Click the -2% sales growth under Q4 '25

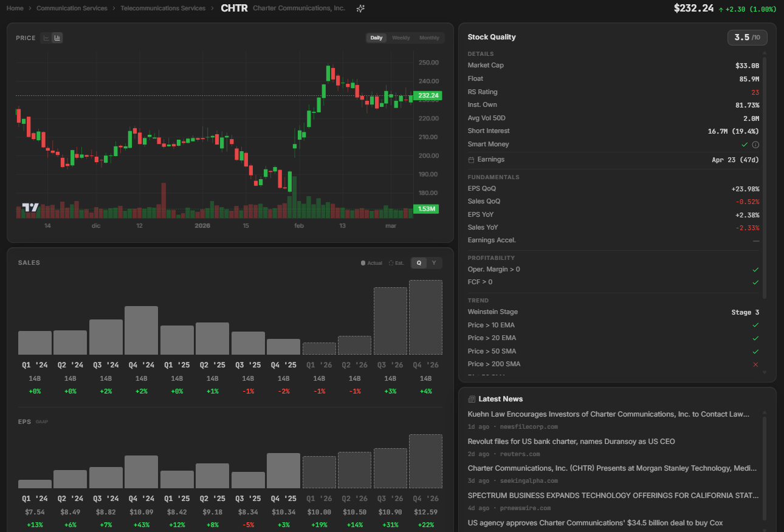tap(283, 391)
